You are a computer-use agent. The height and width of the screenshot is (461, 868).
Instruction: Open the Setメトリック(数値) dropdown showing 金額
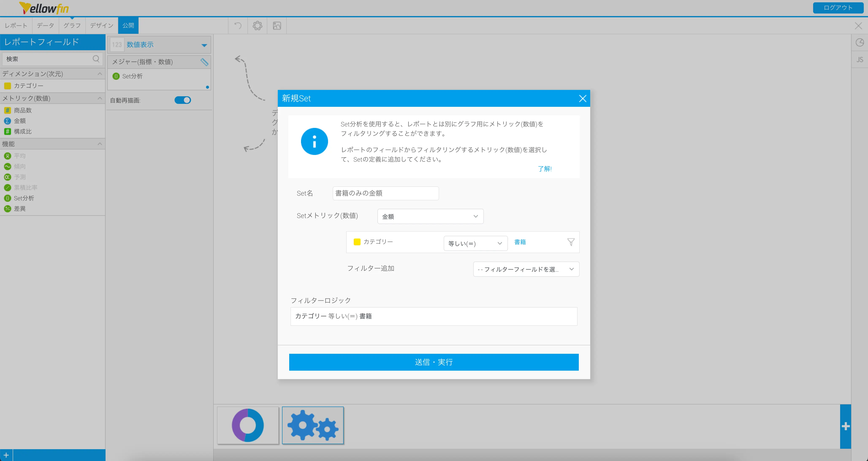coord(430,216)
